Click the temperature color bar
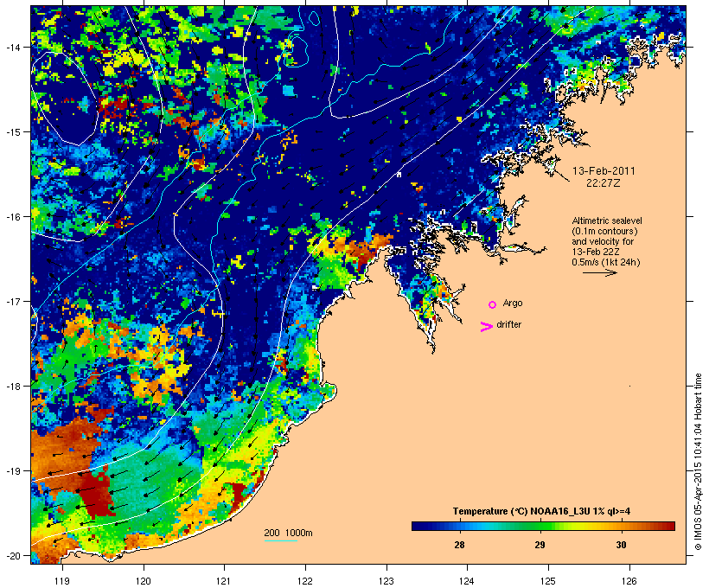709x588 pixels. tap(543, 526)
